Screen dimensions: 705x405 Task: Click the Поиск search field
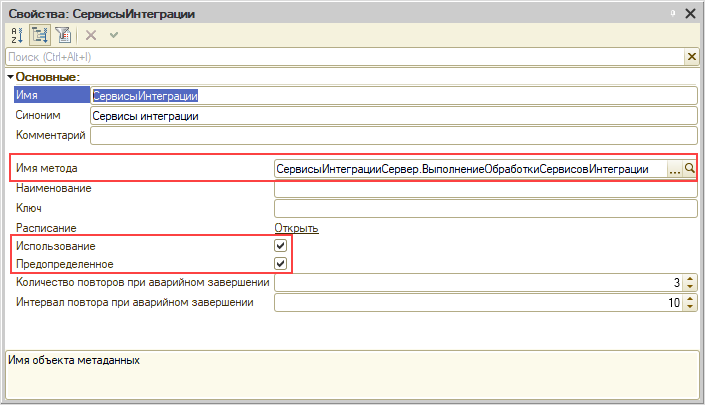pyautogui.click(x=340, y=58)
